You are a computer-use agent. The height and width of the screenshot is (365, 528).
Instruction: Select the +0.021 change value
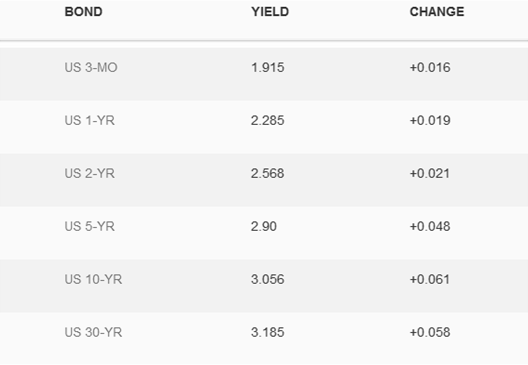430,173
